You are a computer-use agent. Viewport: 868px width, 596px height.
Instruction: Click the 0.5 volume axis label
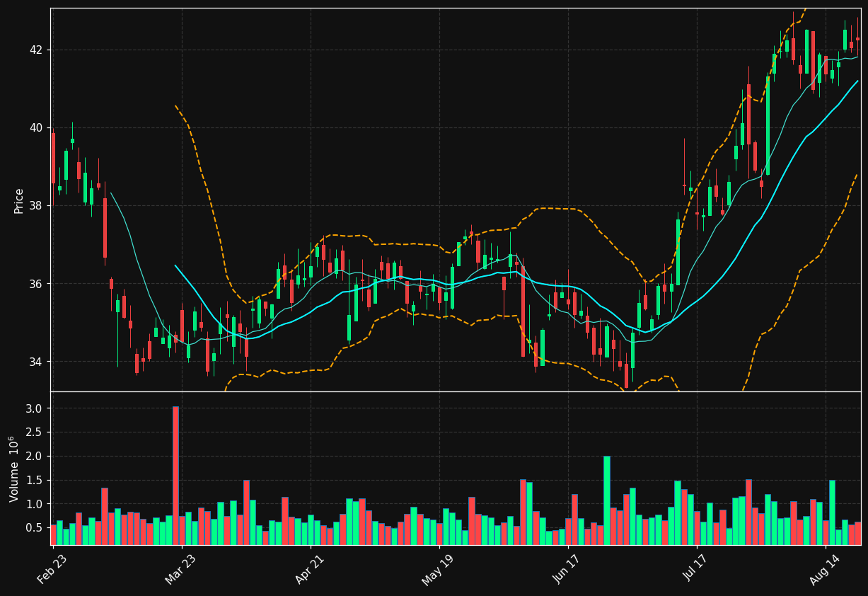[35, 527]
